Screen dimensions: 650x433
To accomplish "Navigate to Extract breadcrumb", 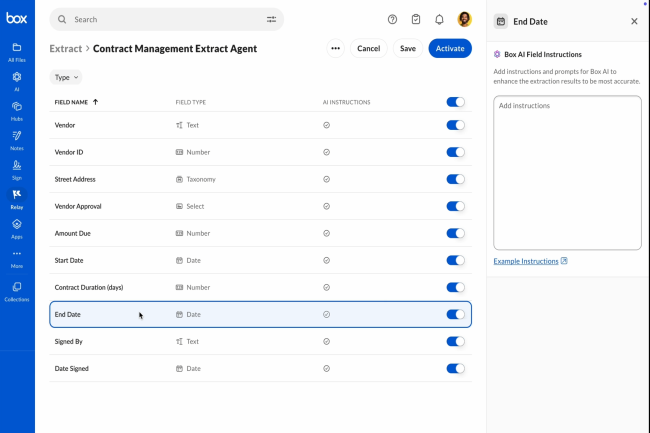I will point(66,48).
